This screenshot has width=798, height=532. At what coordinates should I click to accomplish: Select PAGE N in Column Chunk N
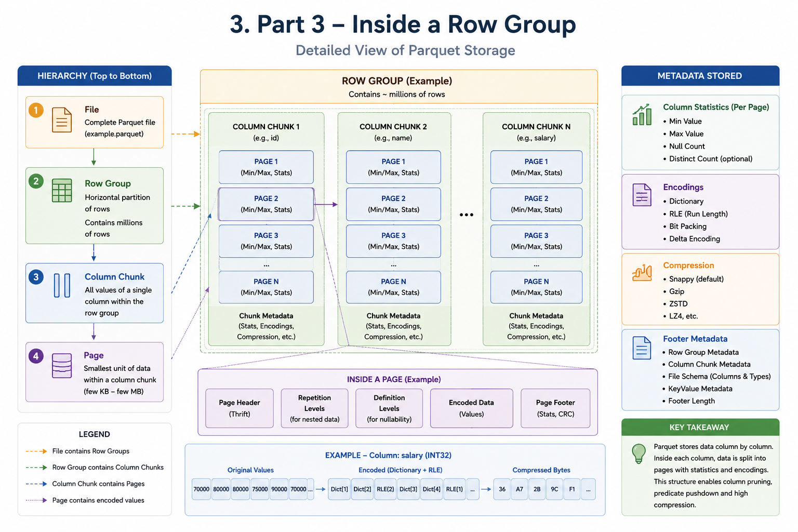(536, 287)
